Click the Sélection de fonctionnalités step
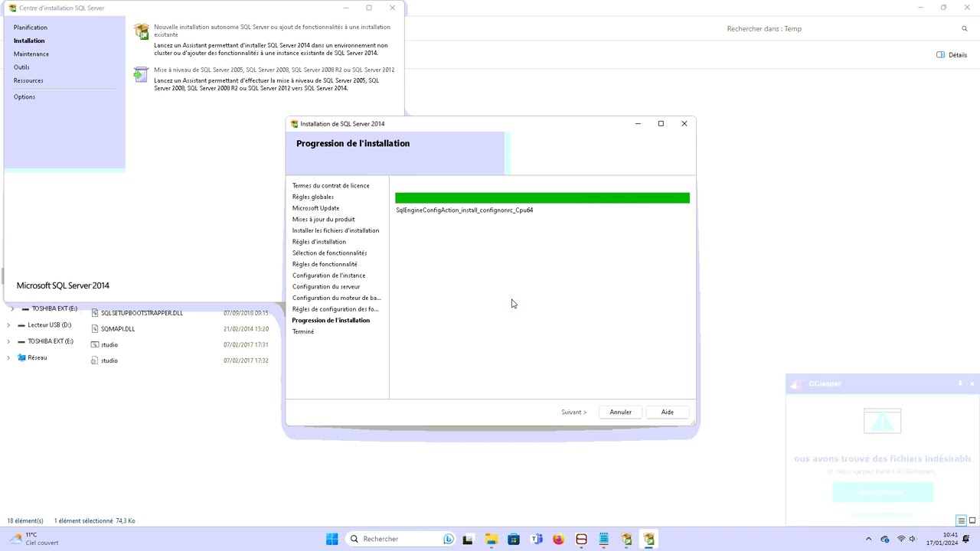This screenshot has height=551, width=980. point(329,253)
